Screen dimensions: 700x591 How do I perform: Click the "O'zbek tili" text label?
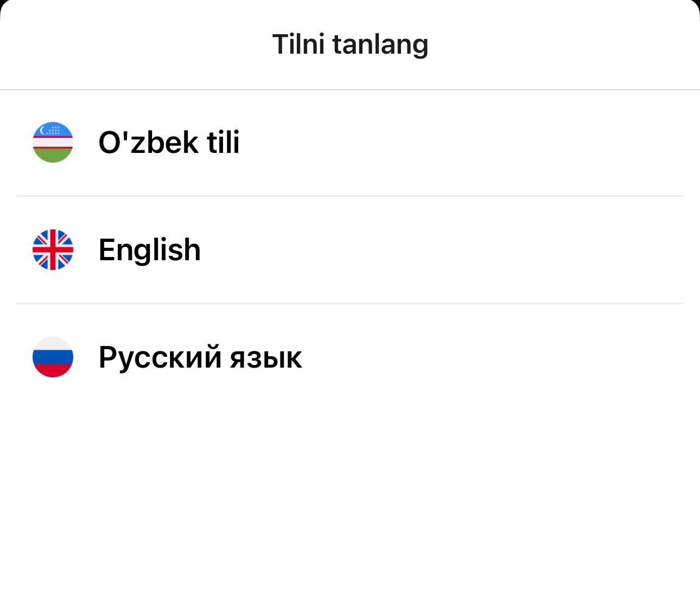tap(169, 142)
